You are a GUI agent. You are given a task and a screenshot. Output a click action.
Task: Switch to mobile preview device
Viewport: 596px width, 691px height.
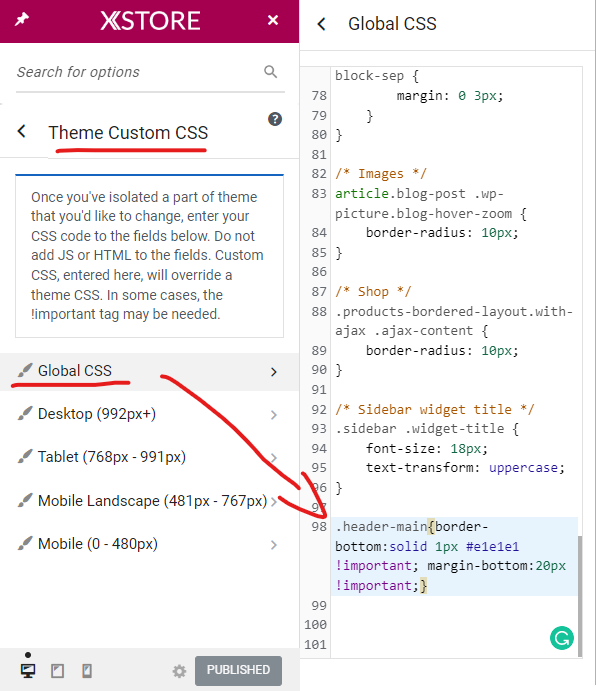pyautogui.click(x=87, y=671)
